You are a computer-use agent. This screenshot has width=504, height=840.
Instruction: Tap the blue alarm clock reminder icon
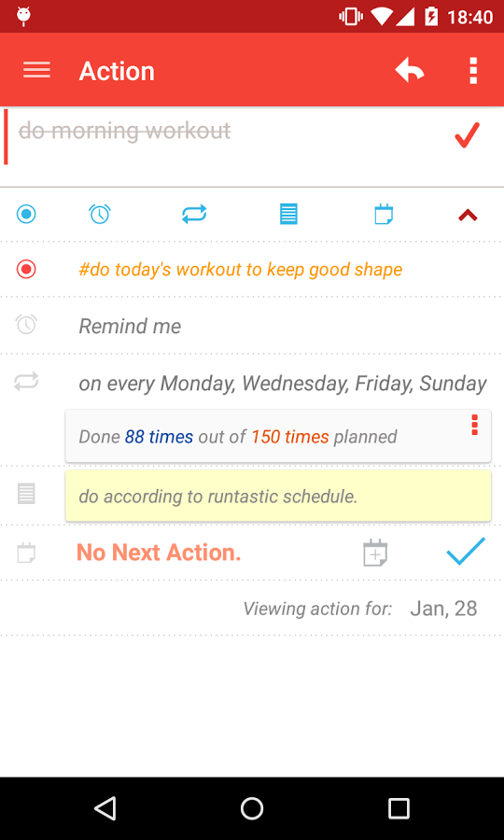[100, 215]
